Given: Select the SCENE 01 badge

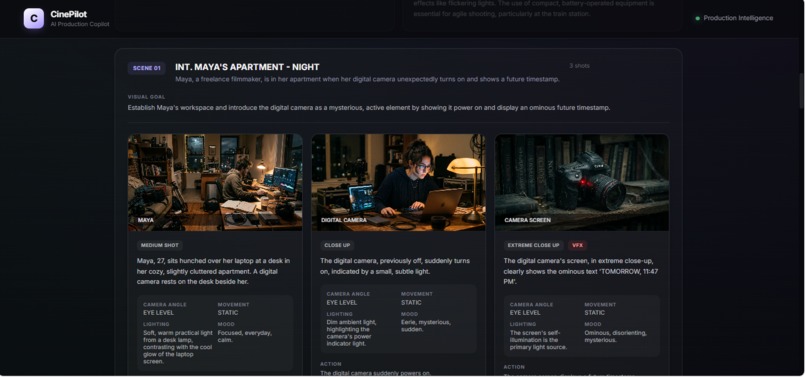Looking at the screenshot, I should (146, 68).
